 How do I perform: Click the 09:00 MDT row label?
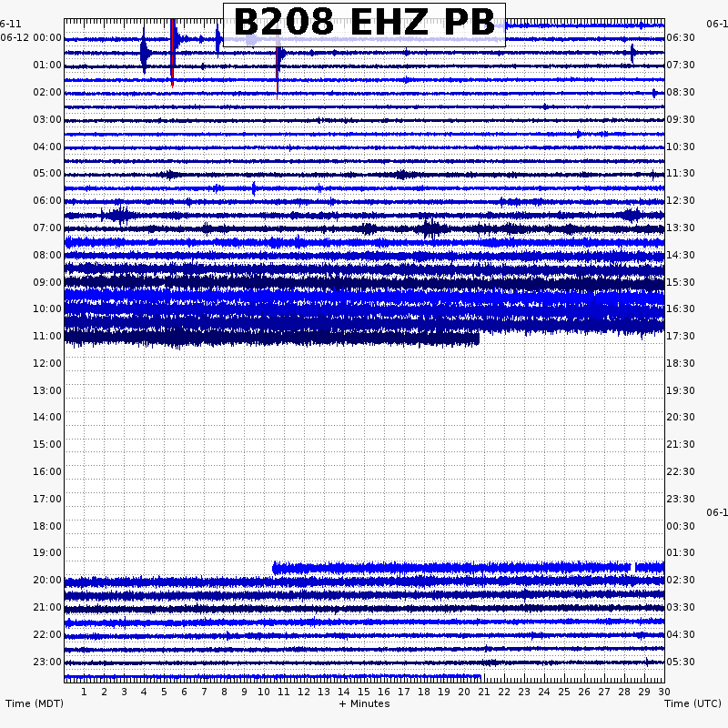point(47,283)
